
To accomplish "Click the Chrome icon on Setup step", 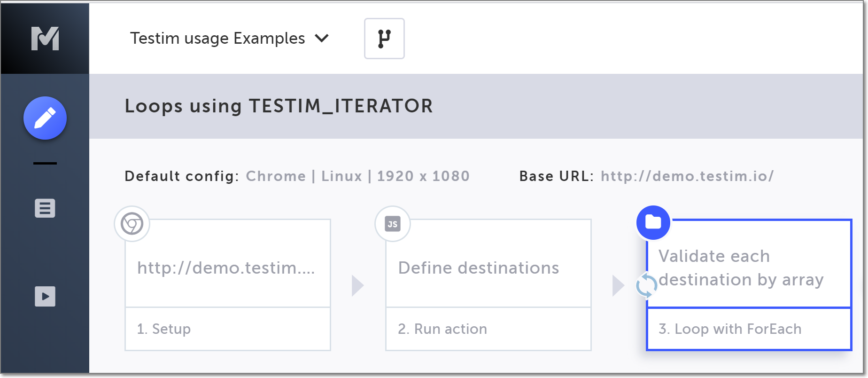I will [x=132, y=224].
